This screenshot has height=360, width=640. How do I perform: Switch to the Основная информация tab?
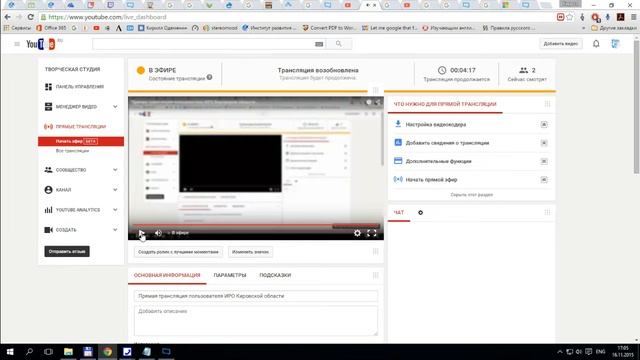(x=167, y=275)
